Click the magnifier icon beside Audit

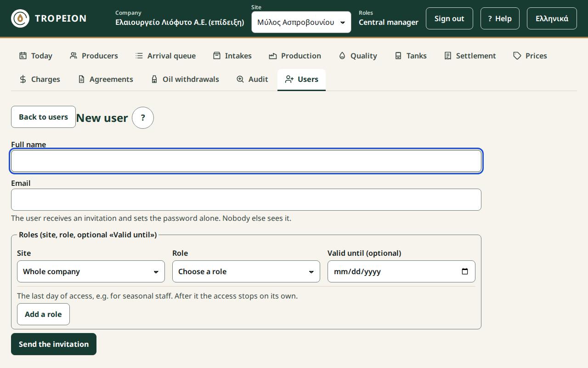(x=240, y=79)
